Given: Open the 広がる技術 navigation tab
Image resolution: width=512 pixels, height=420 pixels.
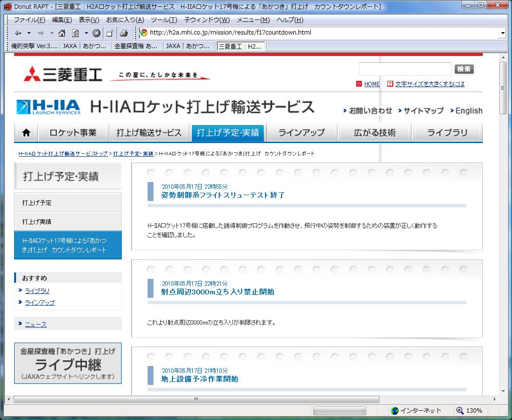Looking at the screenshot, I should tap(375, 133).
